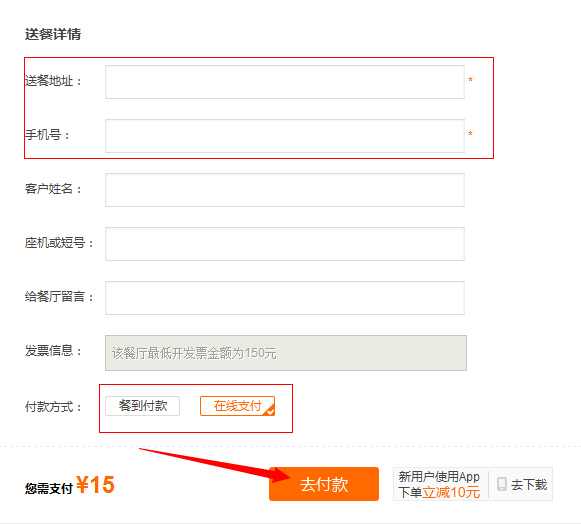This screenshot has width=581, height=524.
Task: Click the 送餐详情 section heading
Action: click(53, 34)
